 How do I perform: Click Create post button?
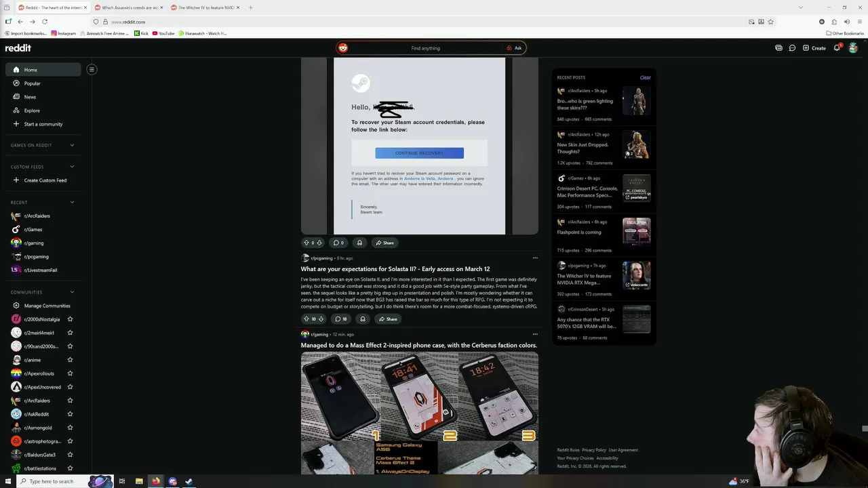pos(814,48)
